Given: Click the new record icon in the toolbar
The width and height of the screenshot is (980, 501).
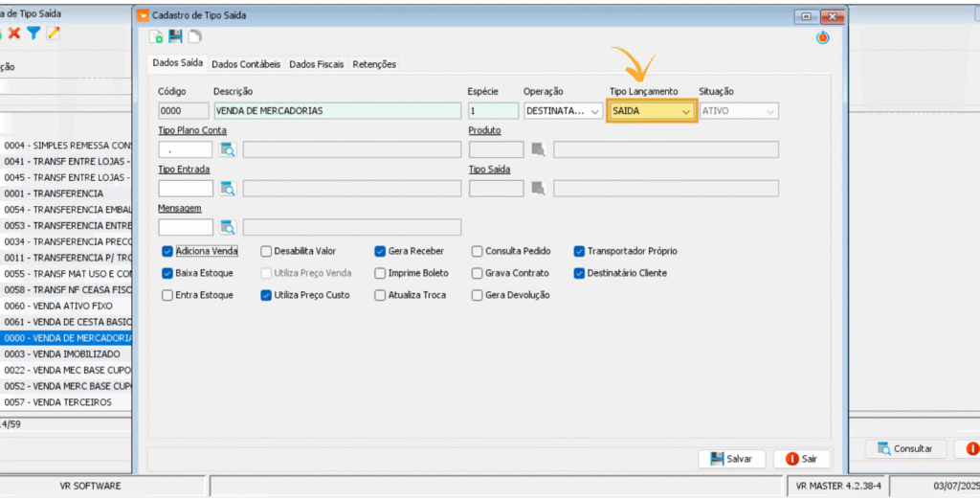Looking at the screenshot, I should pyautogui.click(x=156, y=36).
